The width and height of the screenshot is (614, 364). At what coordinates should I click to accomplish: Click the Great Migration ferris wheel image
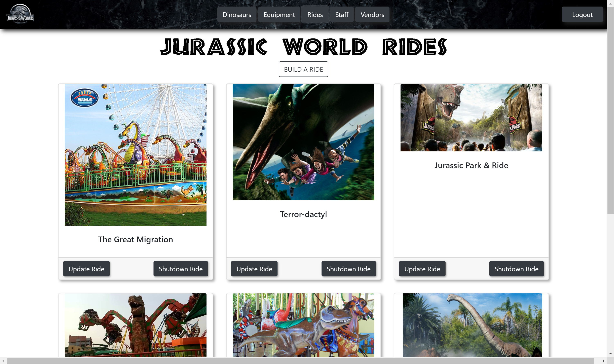coord(135,154)
